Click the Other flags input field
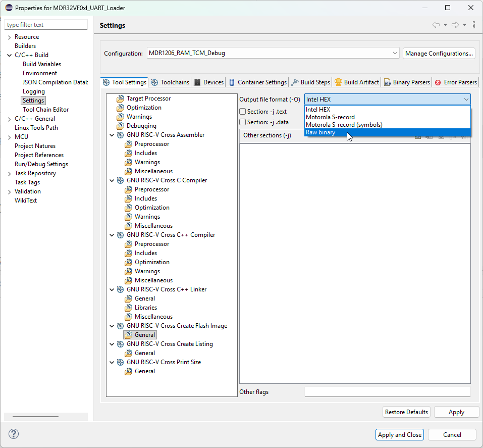483x448 pixels. coord(387,392)
